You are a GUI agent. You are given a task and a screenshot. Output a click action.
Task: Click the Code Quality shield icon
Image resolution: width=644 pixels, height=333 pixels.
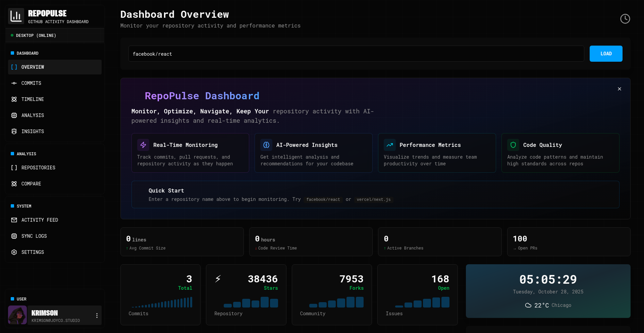513,145
